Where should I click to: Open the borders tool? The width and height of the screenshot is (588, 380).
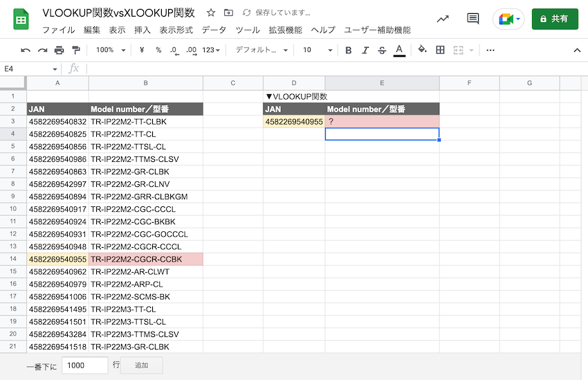click(440, 50)
